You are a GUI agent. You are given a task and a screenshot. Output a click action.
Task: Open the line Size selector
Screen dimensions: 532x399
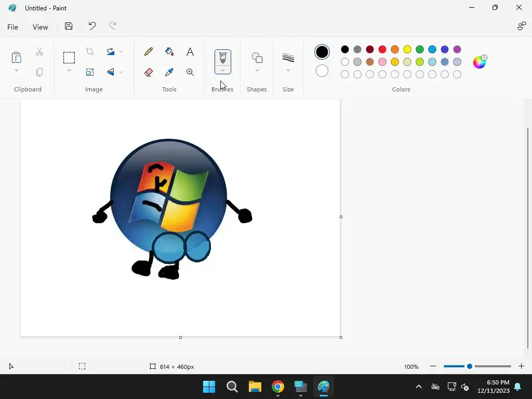(288, 58)
